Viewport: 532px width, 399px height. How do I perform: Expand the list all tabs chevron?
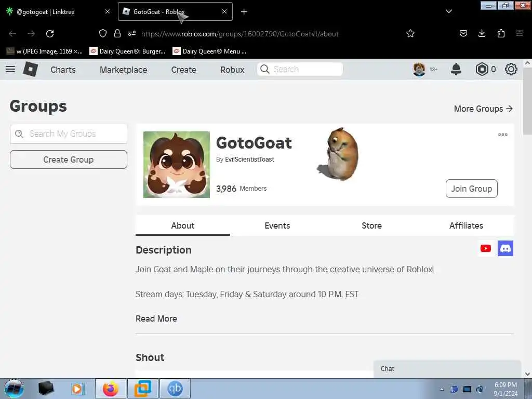click(x=448, y=11)
